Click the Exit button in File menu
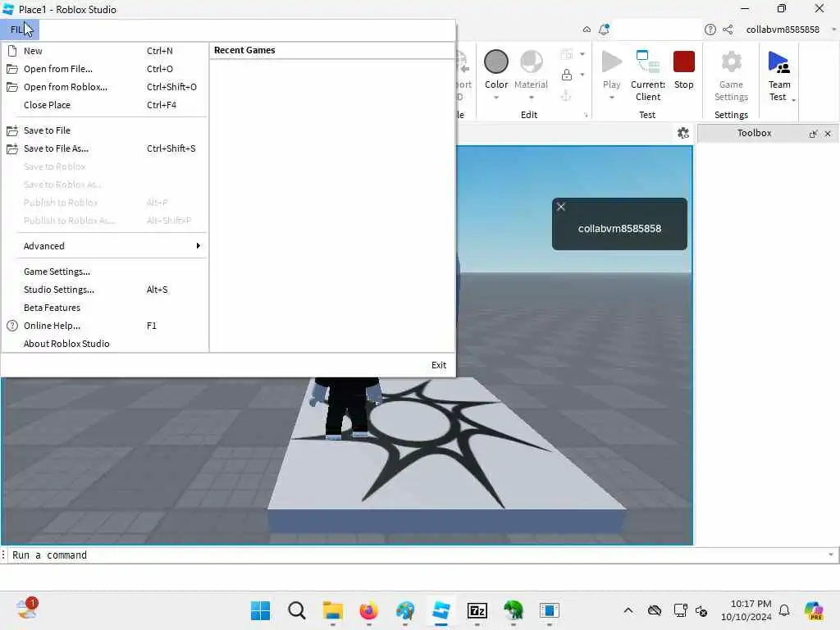 (x=439, y=365)
